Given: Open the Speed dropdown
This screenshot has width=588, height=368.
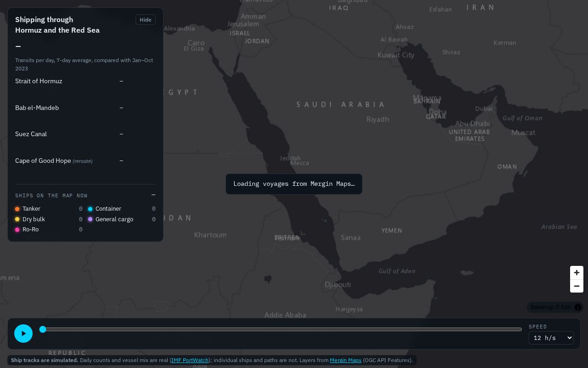Looking at the screenshot, I should click(551, 338).
